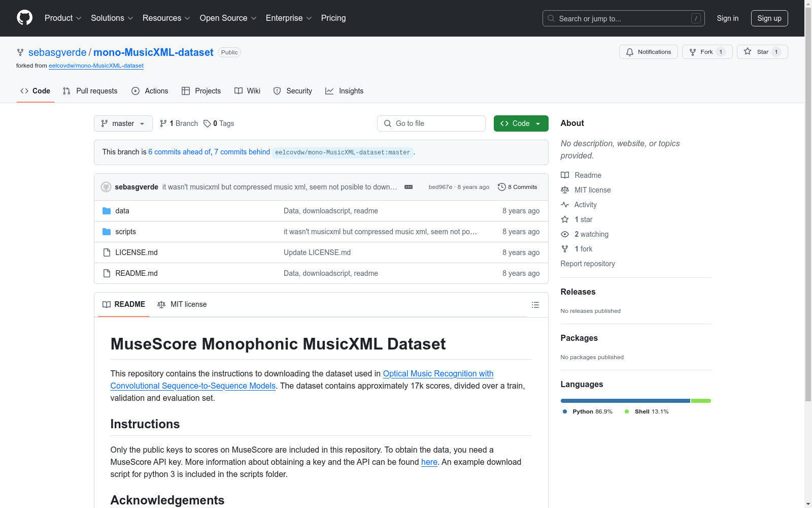Open the scripts folder
The width and height of the screenshot is (812, 508).
125,232
